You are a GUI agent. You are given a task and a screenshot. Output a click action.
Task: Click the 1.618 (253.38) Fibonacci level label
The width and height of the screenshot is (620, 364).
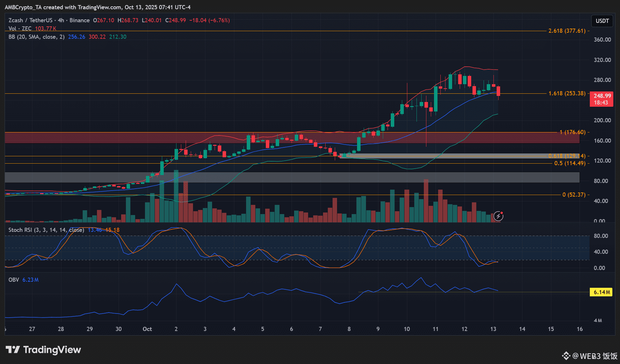[x=567, y=93]
